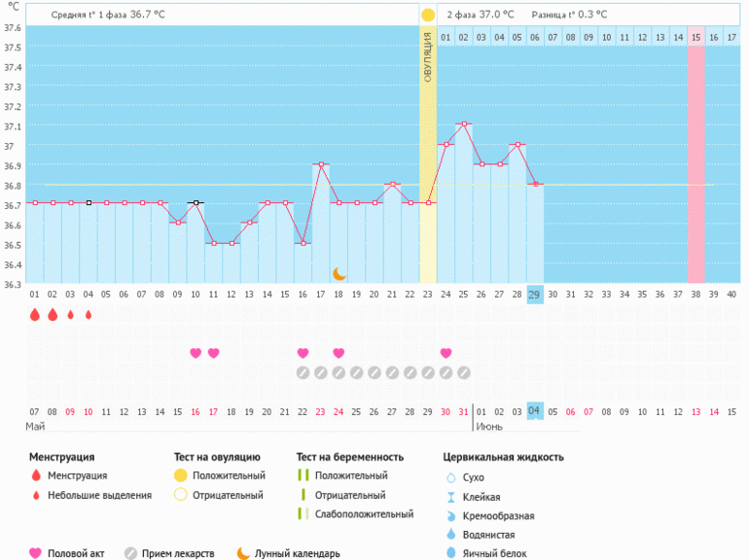Viewport: 749px width, 560px height.
Task: Click the heart icon in the legend
Action: pyautogui.click(x=36, y=553)
